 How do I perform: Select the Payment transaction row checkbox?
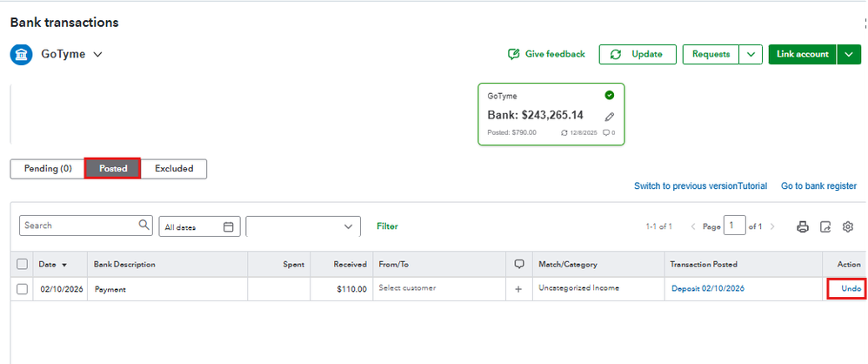tap(23, 289)
